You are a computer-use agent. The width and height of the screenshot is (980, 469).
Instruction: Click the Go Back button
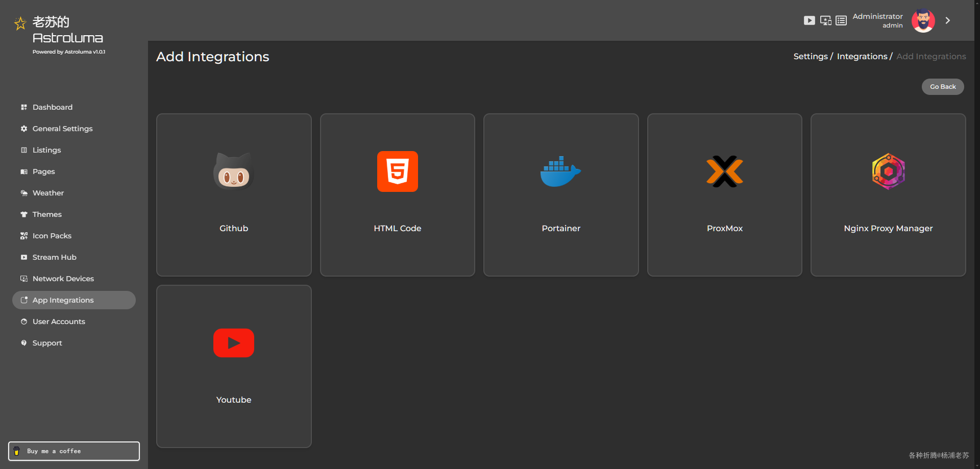coord(943,87)
